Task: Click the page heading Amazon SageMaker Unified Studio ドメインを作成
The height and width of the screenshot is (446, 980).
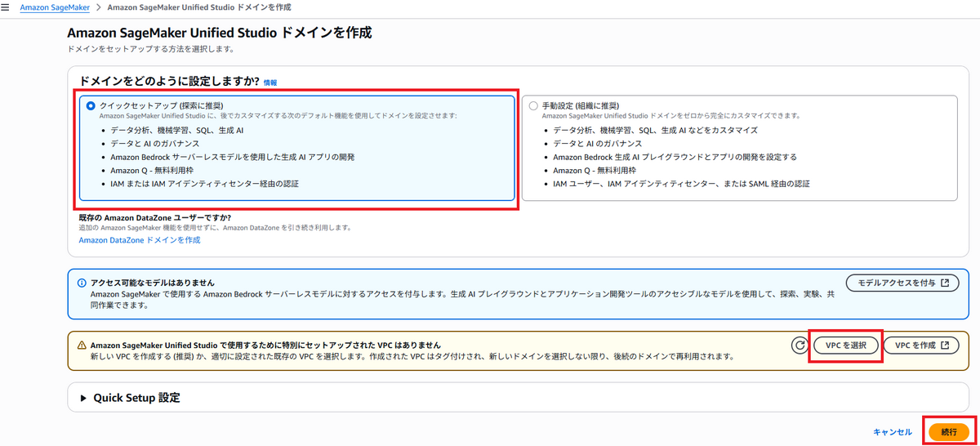Action: point(219,33)
